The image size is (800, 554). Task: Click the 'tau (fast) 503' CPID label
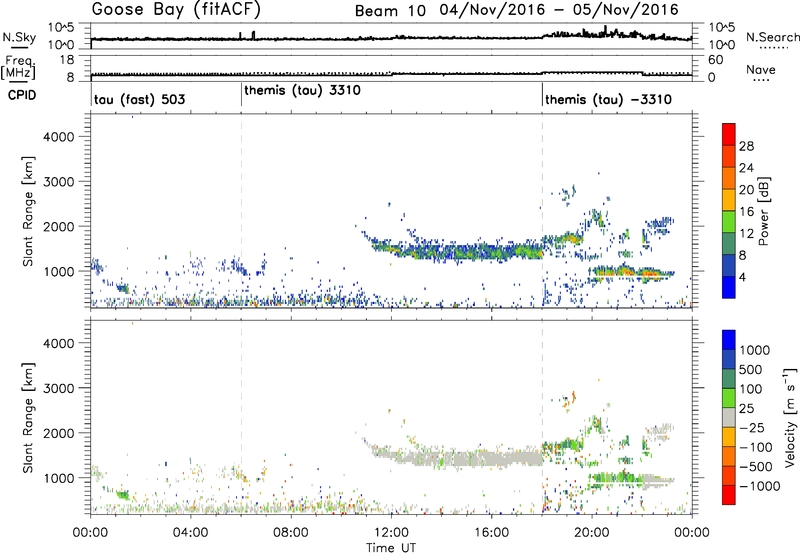click(140, 99)
